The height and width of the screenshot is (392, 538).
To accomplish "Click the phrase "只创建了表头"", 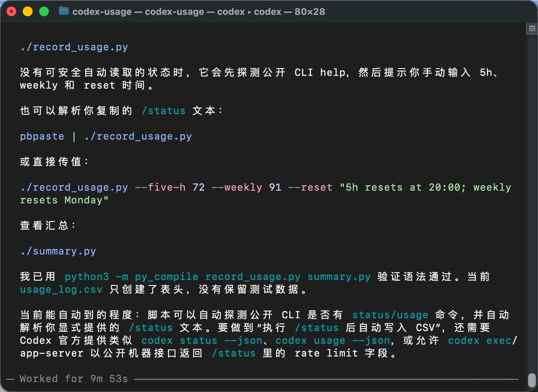I will pyautogui.click(x=148, y=289).
